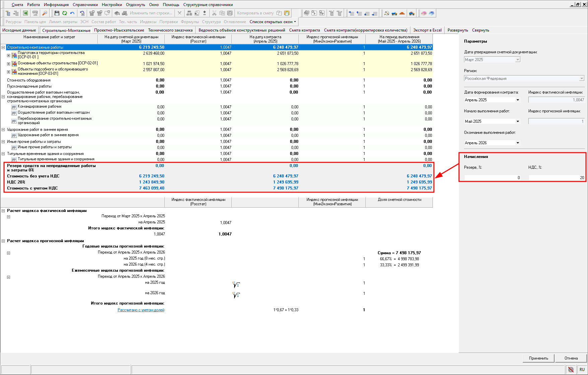Open the Справочники menu
Viewport: 588px width, 375px height.
click(x=85, y=5)
